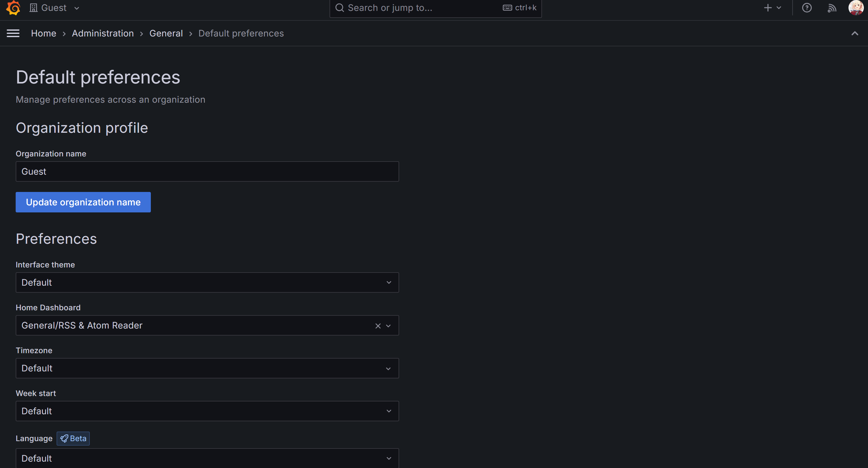Collapse the top bar with chevron-up icon
The width and height of the screenshot is (868, 468).
(855, 33)
